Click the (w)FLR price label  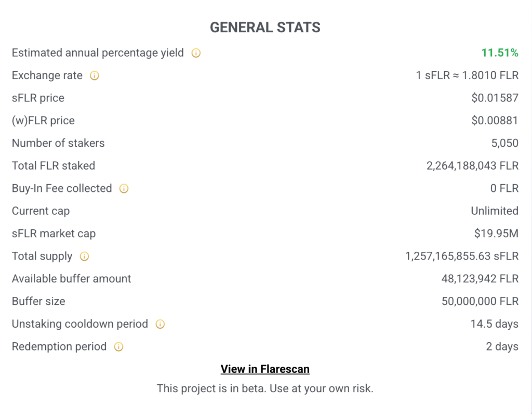coord(43,121)
